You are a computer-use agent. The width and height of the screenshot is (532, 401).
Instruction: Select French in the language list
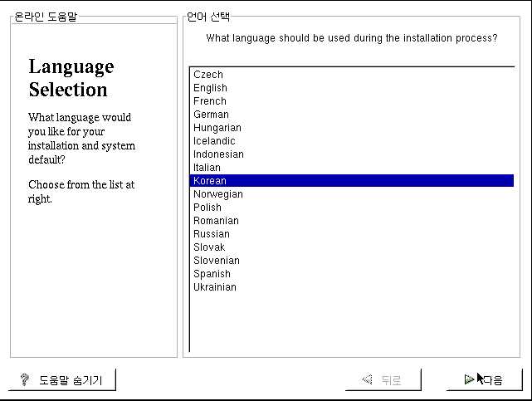coord(210,101)
